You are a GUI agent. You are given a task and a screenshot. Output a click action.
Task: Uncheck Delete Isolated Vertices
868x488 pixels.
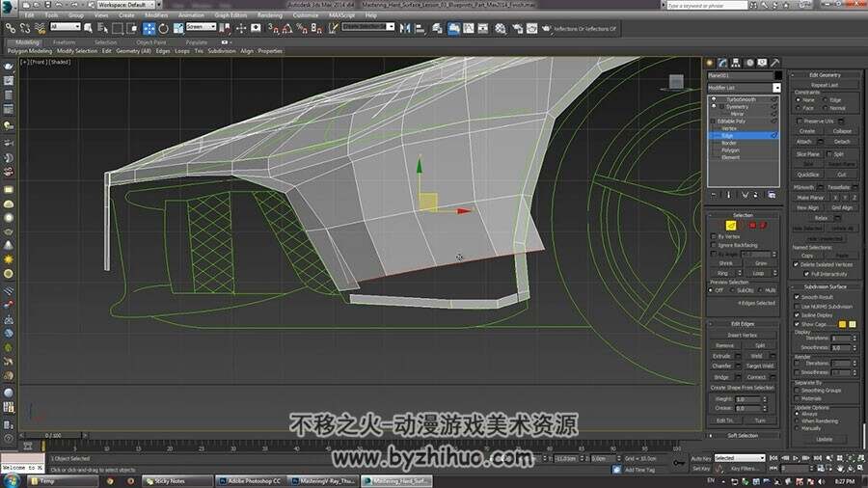coord(797,264)
